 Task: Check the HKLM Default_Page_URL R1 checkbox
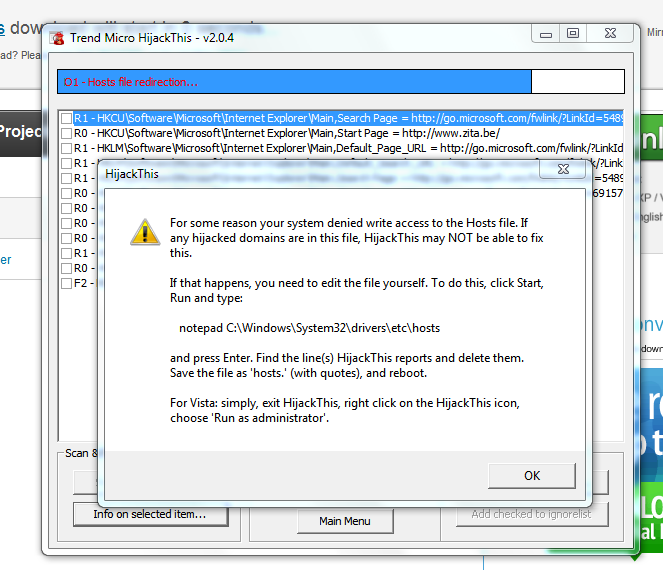coord(66,148)
